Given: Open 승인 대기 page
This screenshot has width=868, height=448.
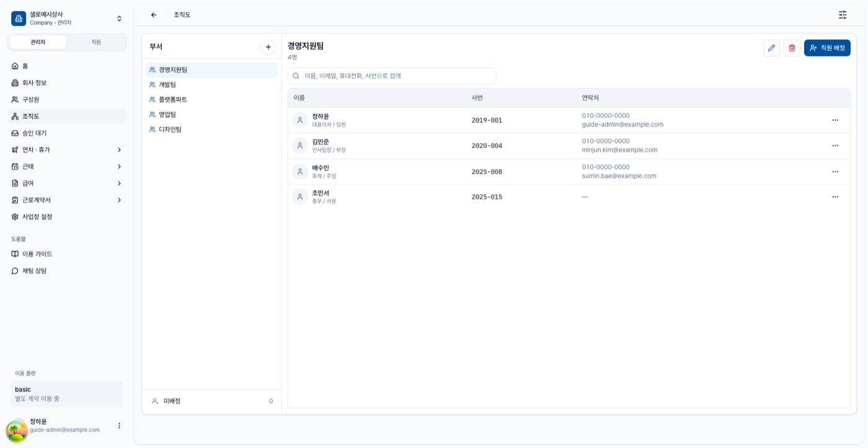Looking at the screenshot, I should (67, 133).
